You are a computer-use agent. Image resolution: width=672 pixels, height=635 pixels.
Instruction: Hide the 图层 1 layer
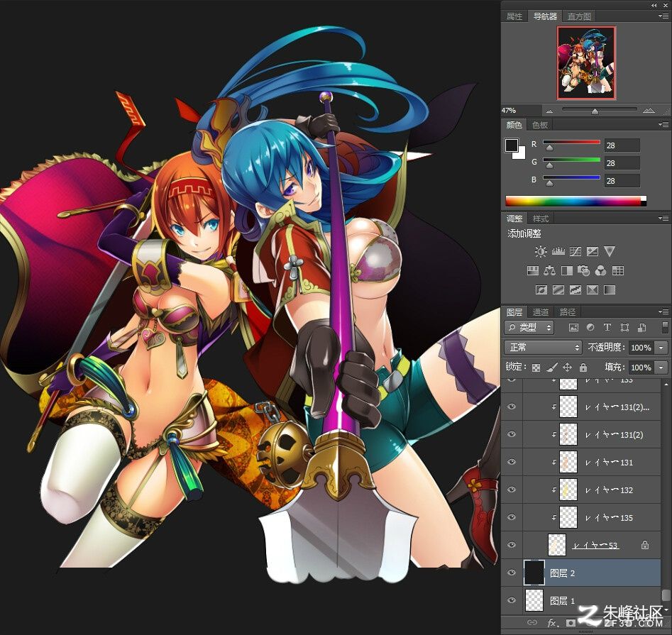coord(512,600)
